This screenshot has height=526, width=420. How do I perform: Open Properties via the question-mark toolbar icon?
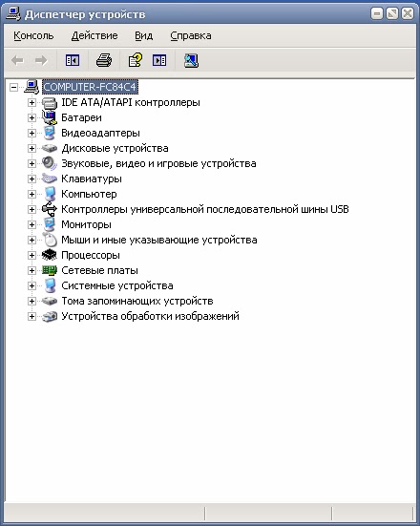136,60
